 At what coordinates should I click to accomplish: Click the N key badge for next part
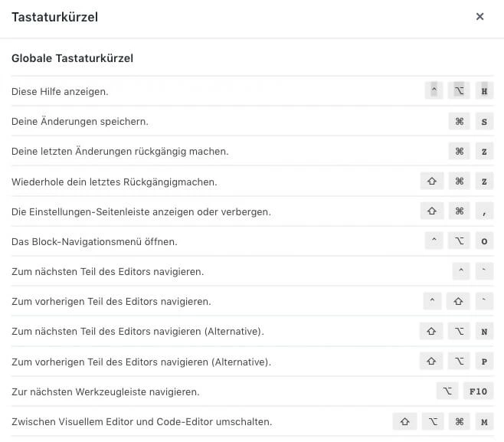click(484, 332)
